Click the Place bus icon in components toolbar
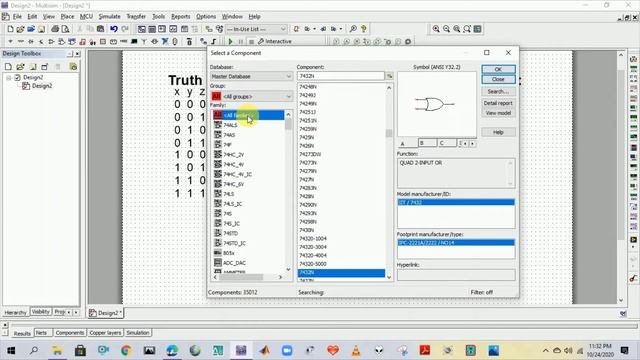 coord(213,42)
